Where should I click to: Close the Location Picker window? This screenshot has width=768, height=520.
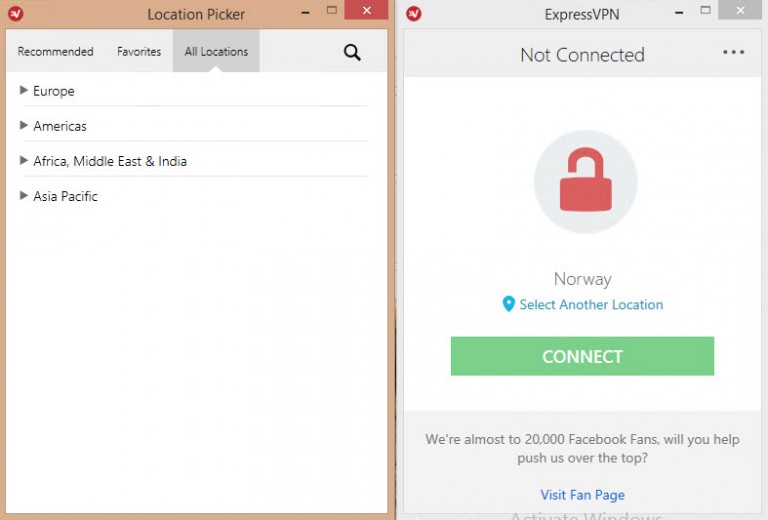[x=366, y=10]
